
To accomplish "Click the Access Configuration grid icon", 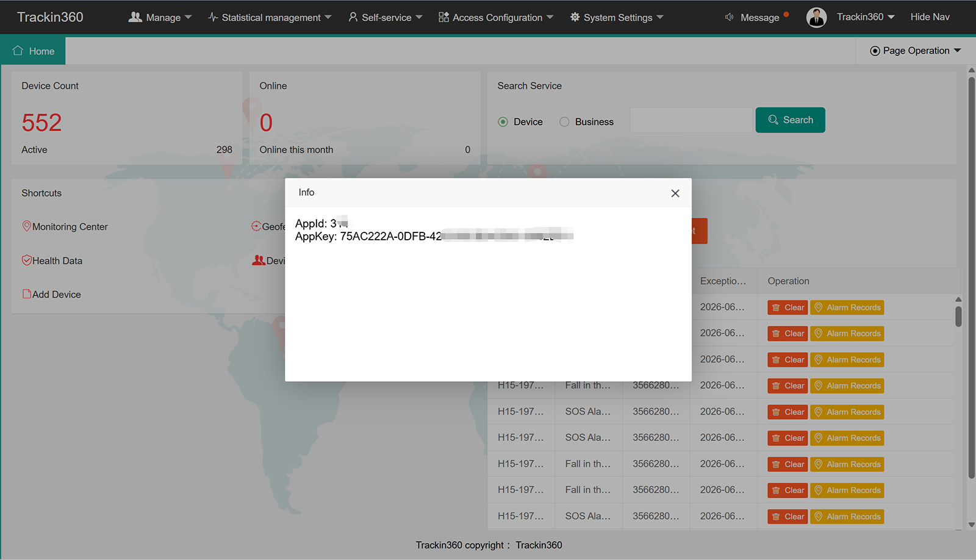I will [443, 17].
